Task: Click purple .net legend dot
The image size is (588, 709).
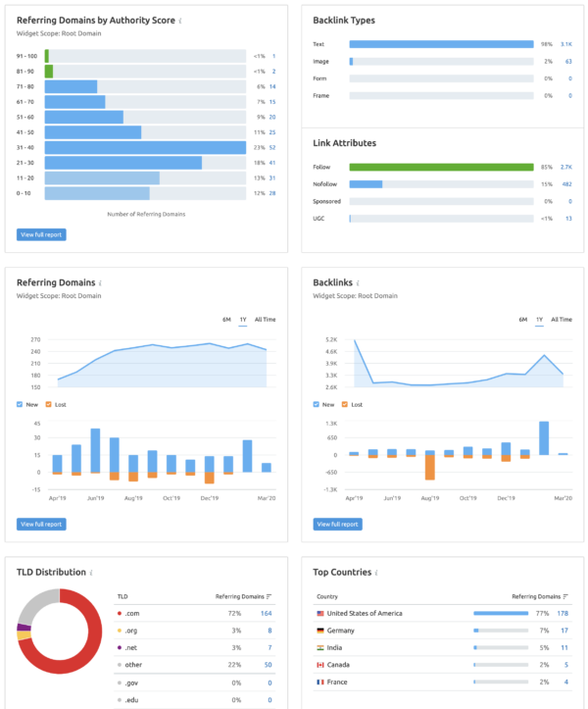Action: tap(120, 648)
